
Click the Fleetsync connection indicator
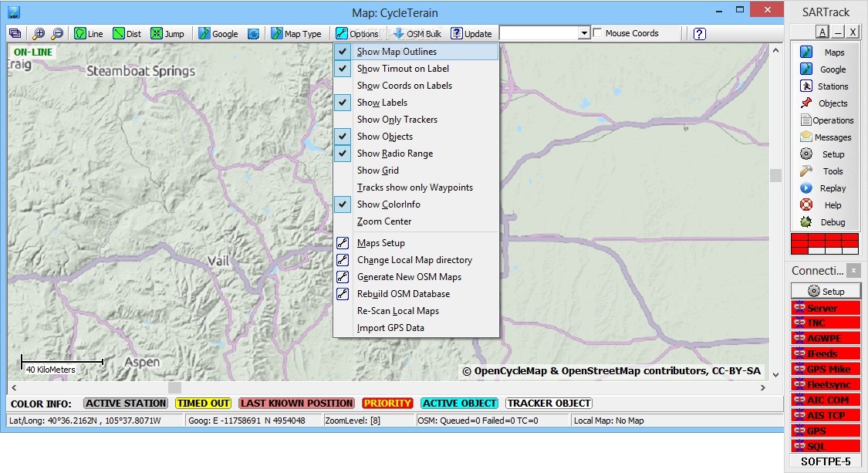(x=826, y=384)
